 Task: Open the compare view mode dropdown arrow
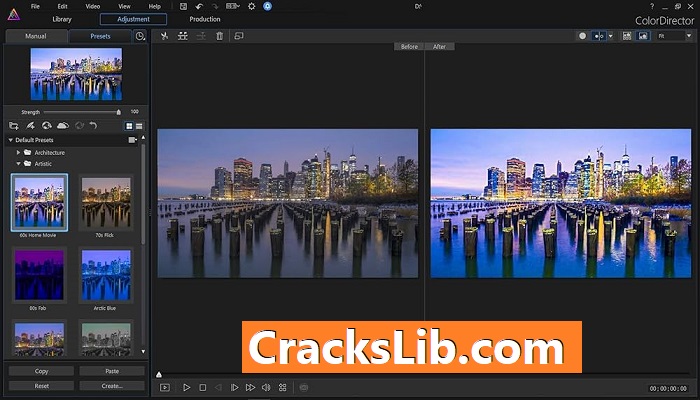pyautogui.click(x=611, y=36)
